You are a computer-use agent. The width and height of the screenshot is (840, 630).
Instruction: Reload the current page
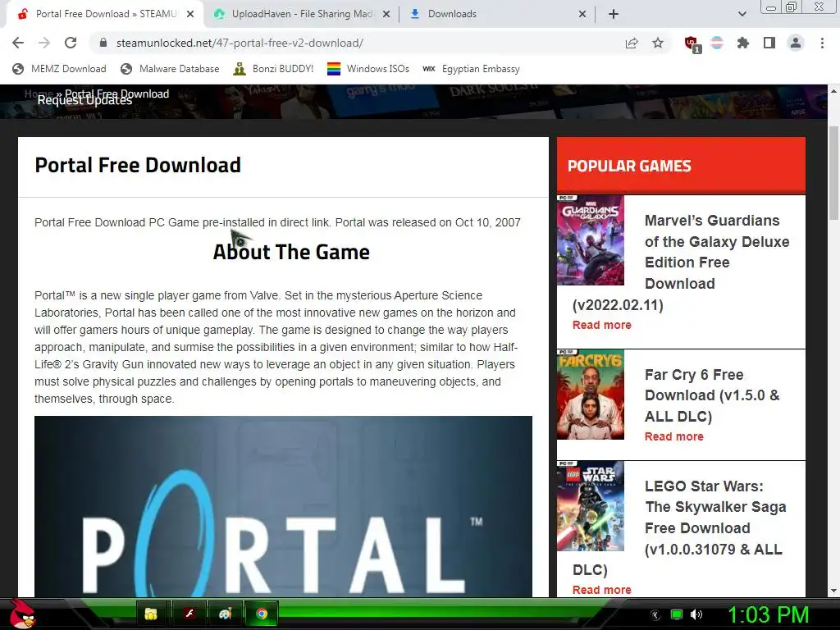(71, 43)
